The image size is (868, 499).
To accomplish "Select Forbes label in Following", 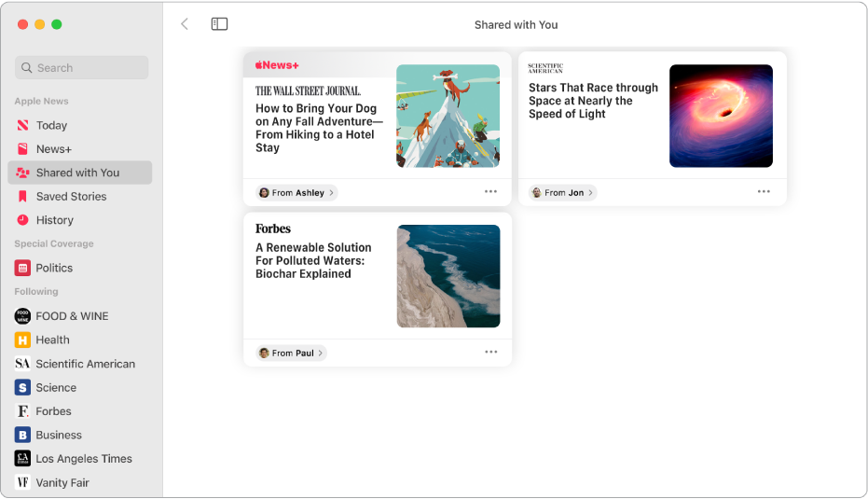I will 54,411.
